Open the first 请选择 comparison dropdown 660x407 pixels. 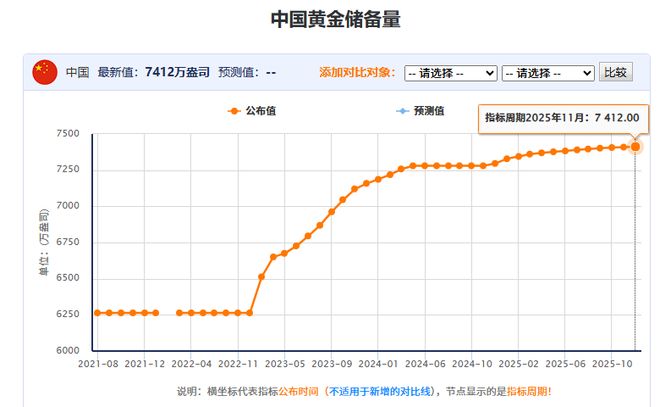(x=451, y=73)
